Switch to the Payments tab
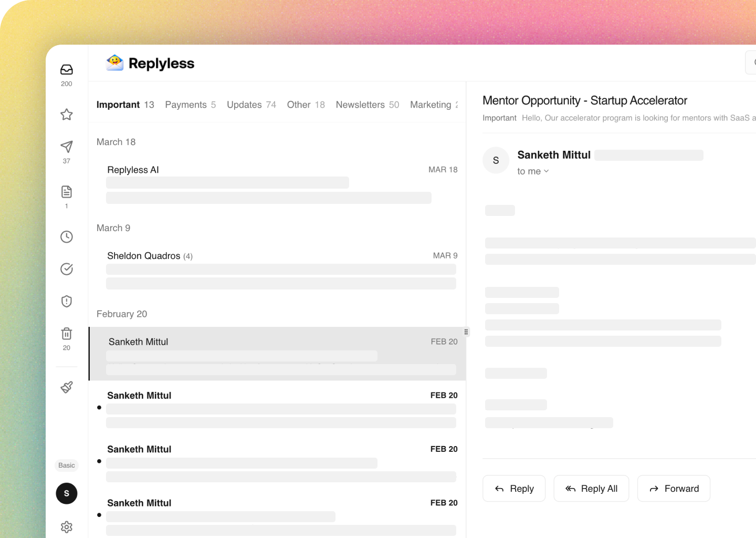Viewport: 756px width, 538px height. pos(191,105)
